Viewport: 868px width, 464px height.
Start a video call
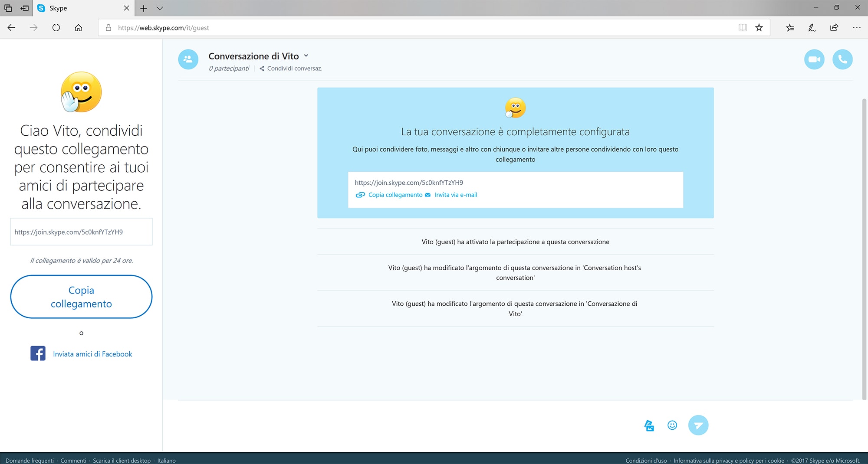click(x=814, y=59)
